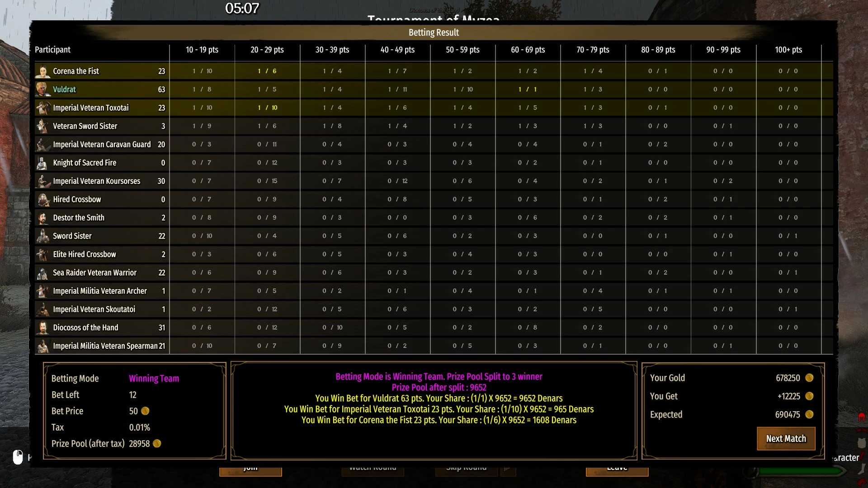This screenshot has height=488, width=868.
Task: Click coin icon next to Bet Price
Action: (x=145, y=411)
